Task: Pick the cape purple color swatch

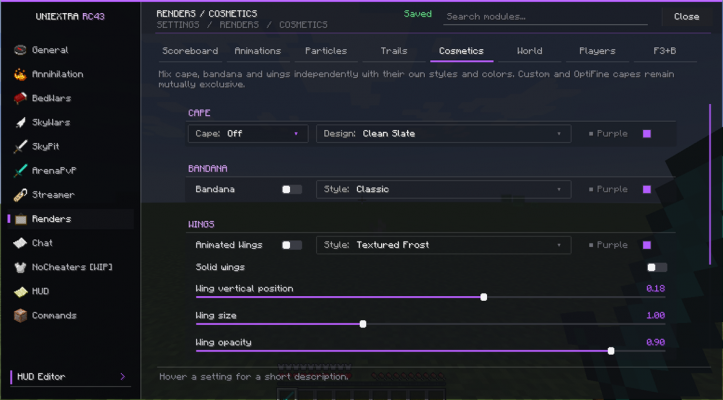Action: pyautogui.click(x=647, y=134)
